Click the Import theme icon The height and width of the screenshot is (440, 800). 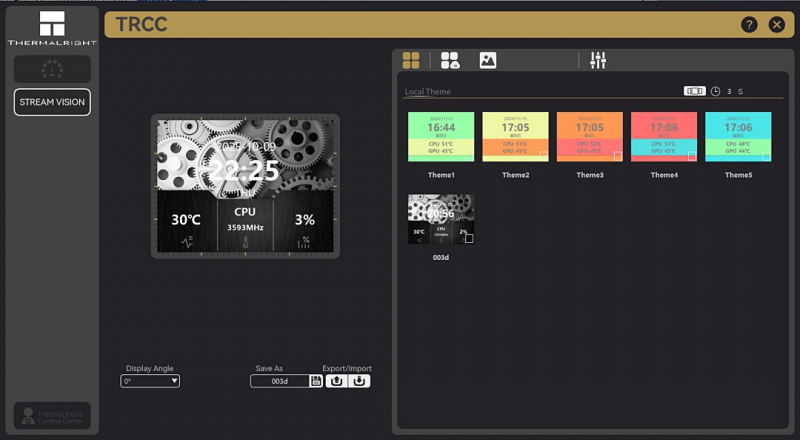tap(360, 381)
